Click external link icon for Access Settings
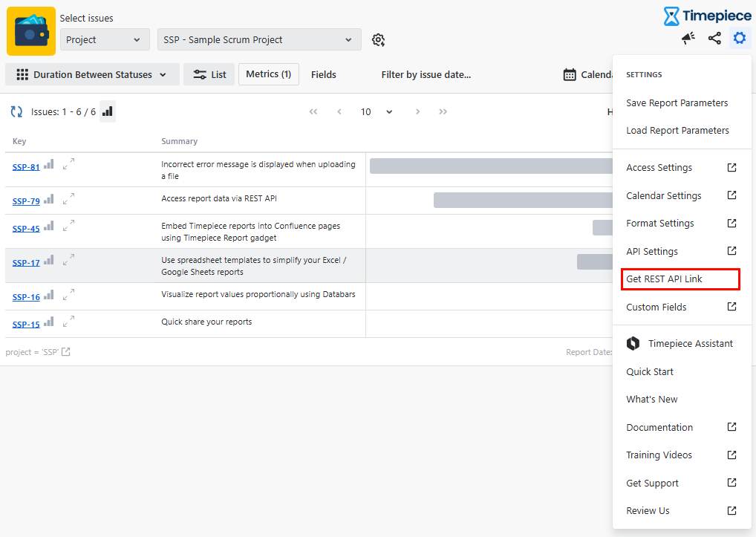756x537 pixels. click(x=732, y=167)
